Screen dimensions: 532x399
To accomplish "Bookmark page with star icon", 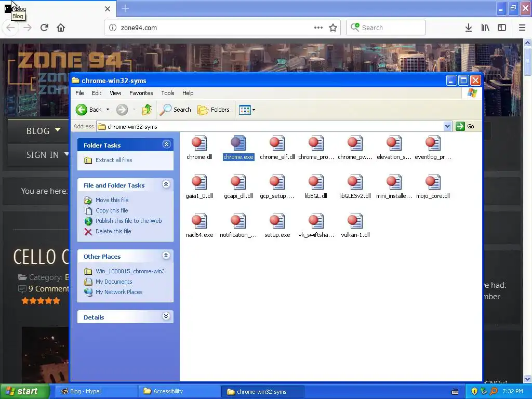I will tap(333, 28).
